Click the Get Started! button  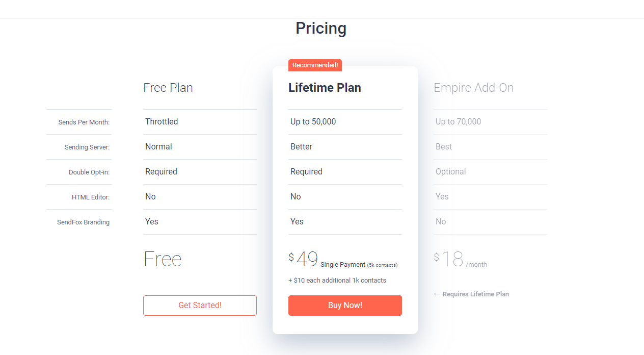(200, 305)
